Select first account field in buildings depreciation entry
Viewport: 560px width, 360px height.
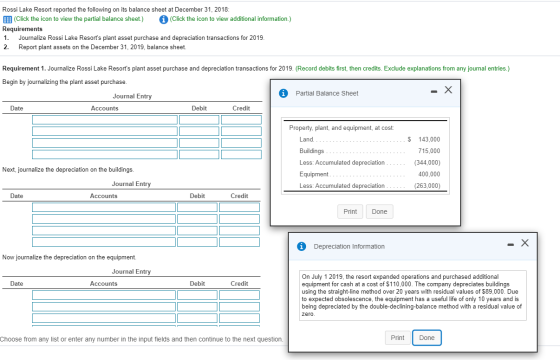pyautogui.click(x=104, y=207)
